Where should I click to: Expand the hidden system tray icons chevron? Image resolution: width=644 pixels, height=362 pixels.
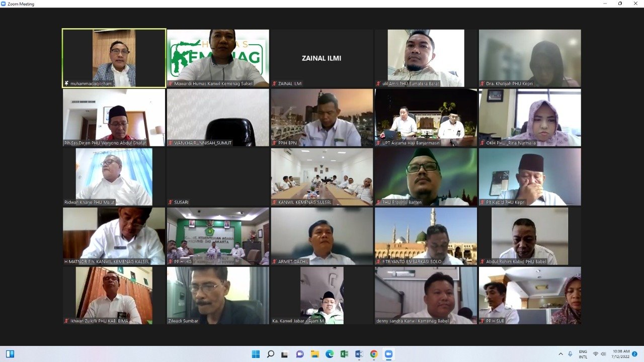click(x=560, y=354)
